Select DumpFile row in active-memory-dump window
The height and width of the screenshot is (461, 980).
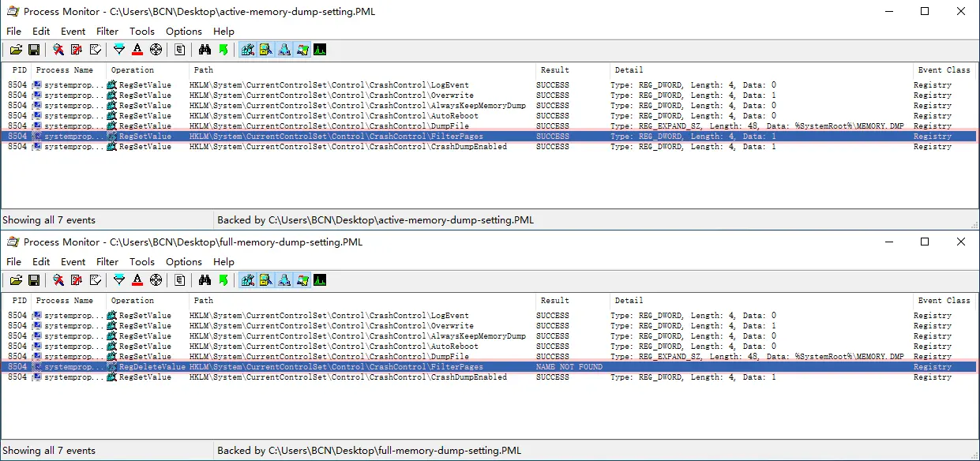(490, 126)
